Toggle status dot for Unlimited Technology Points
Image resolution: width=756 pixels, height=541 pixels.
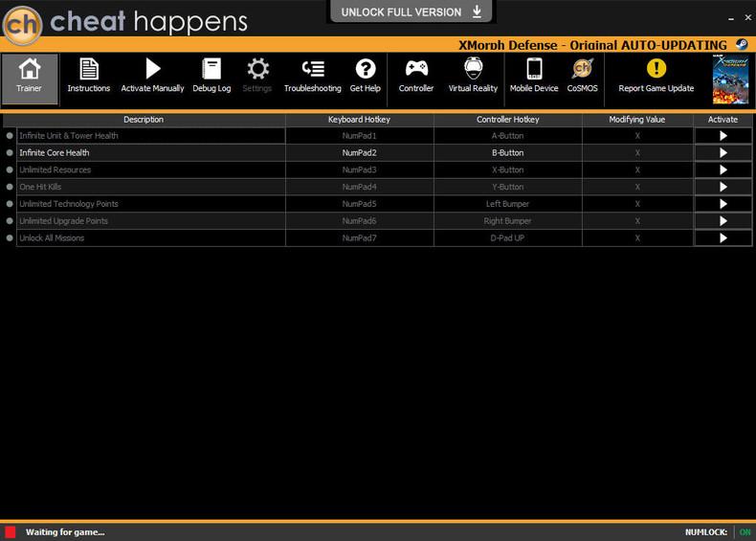(x=10, y=204)
